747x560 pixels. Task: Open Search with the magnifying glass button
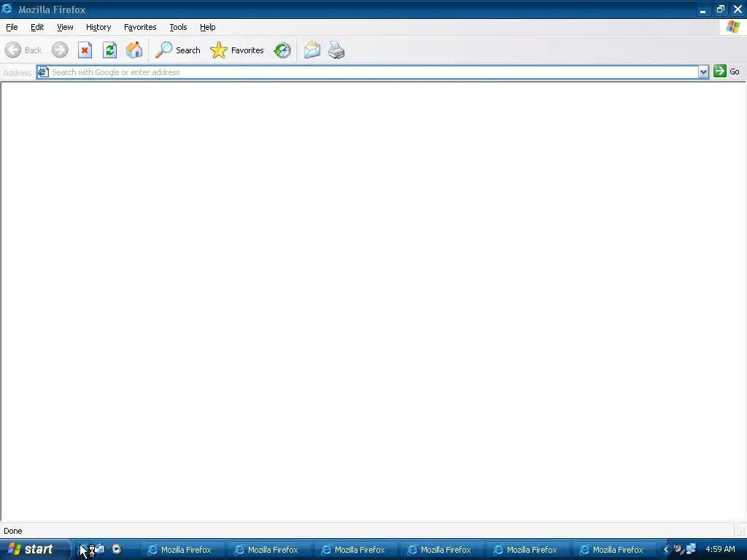point(178,50)
